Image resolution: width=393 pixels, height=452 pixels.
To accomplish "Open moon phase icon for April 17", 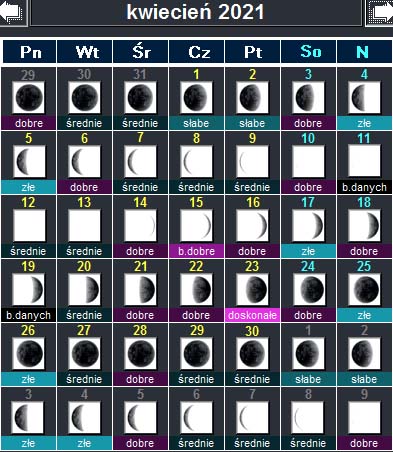I will click(x=308, y=226).
